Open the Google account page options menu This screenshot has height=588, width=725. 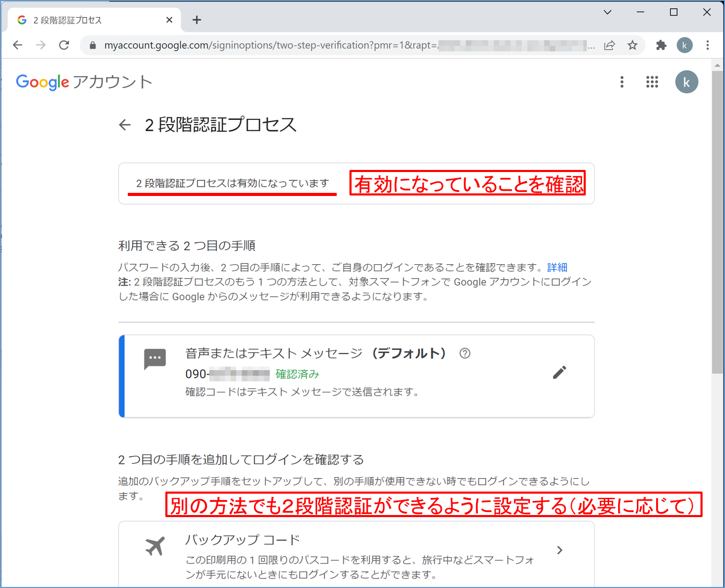coord(622,82)
